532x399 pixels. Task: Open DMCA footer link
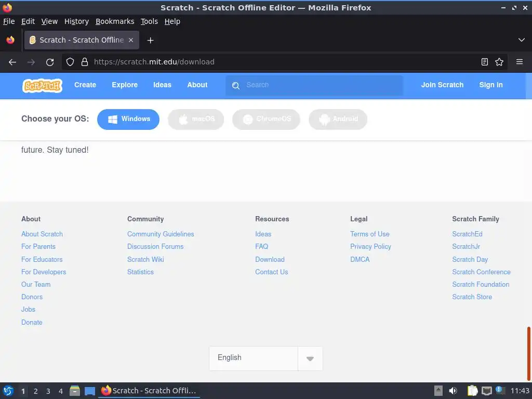pos(360,260)
